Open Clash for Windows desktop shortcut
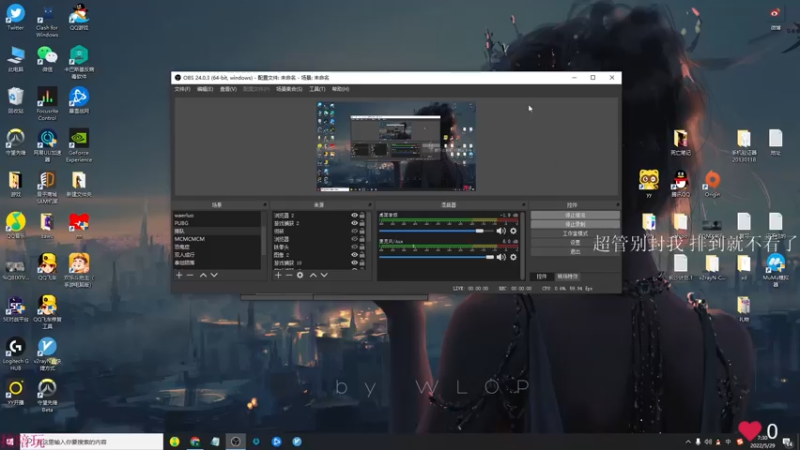Viewport: 800px width, 450px height. pos(47,20)
